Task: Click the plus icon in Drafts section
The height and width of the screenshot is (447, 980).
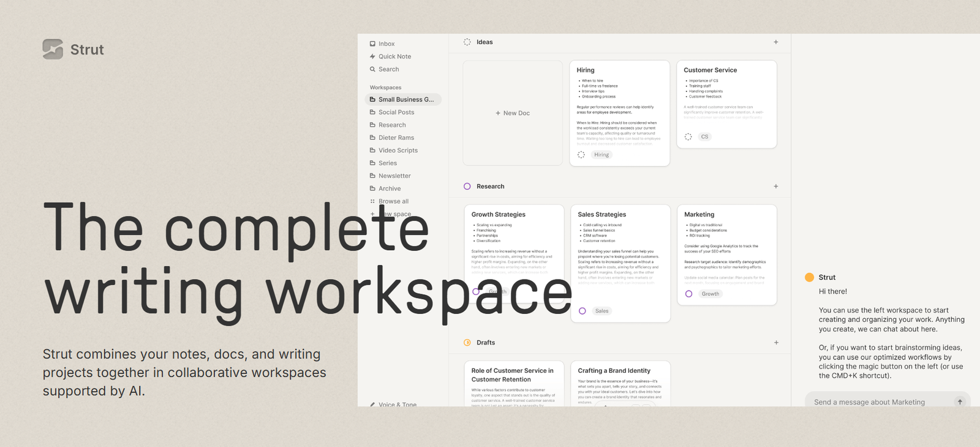Action: (x=775, y=343)
